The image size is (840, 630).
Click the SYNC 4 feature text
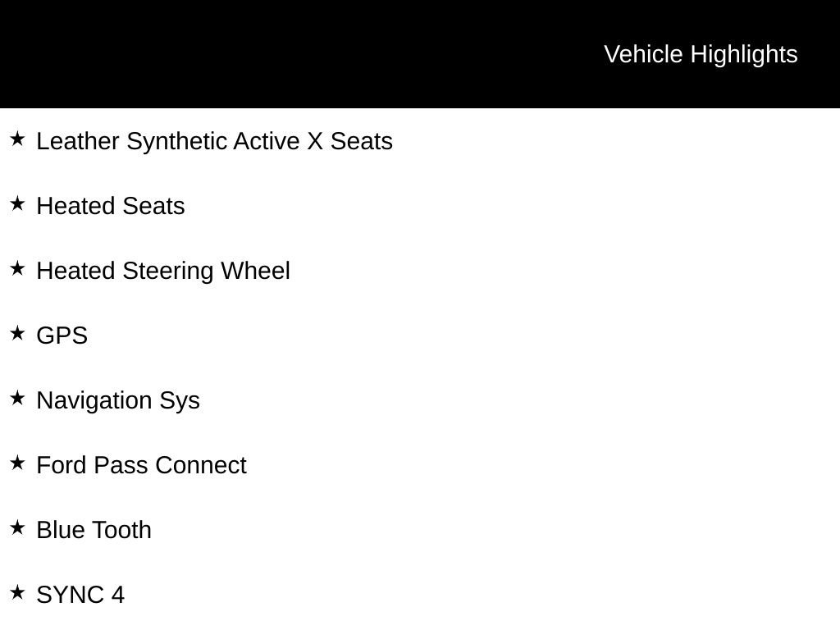tap(80, 595)
